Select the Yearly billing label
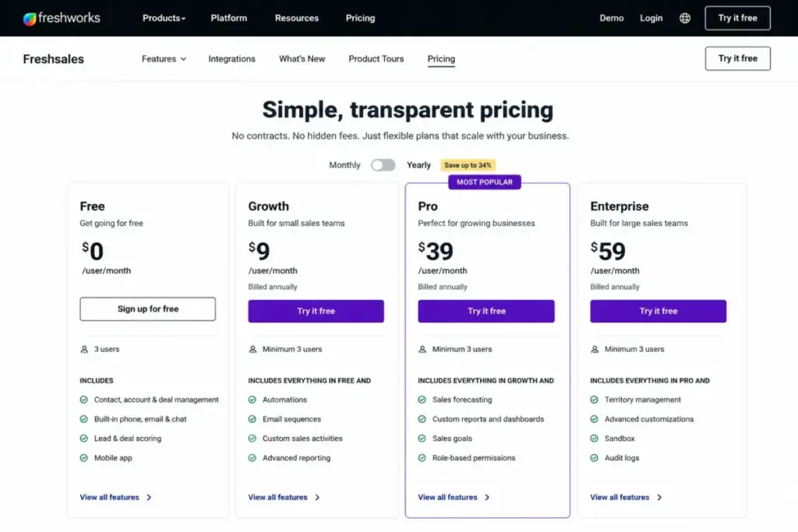The image size is (798, 532). pyautogui.click(x=418, y=165)
